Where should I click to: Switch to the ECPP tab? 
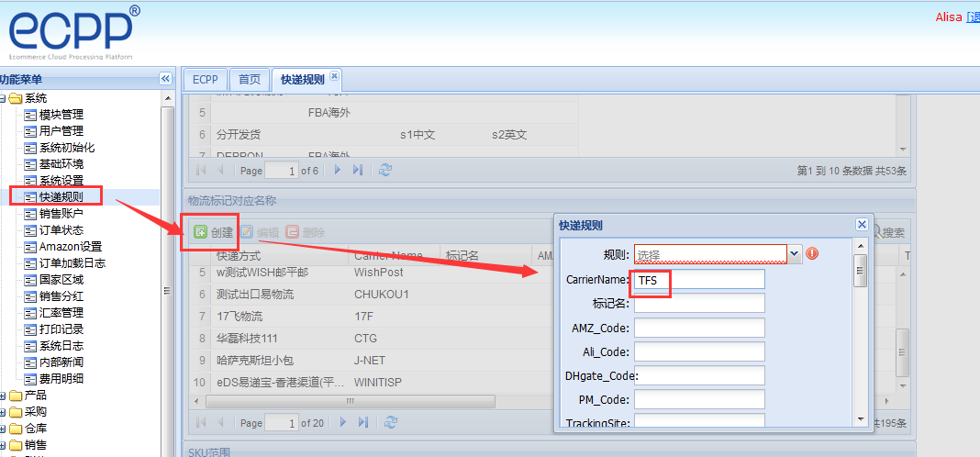[205, 80]
